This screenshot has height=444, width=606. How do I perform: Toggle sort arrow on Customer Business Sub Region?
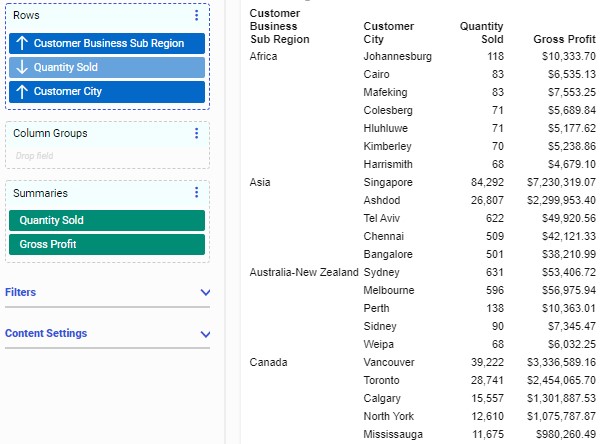22,44
